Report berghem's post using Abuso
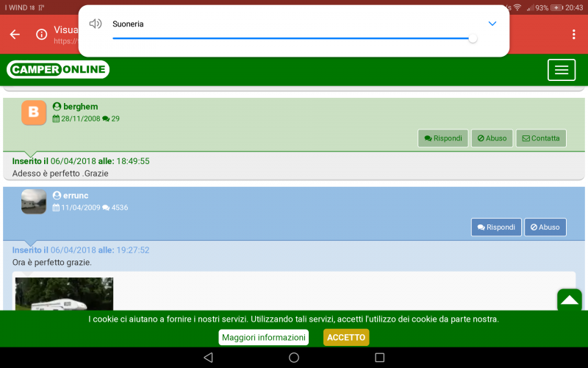The image size is (588, 368). pos(492,138)
